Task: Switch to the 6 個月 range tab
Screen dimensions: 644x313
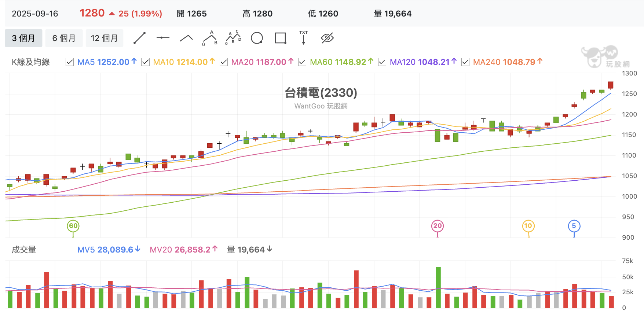Action: pyautogui.click(x=64, y=38)
